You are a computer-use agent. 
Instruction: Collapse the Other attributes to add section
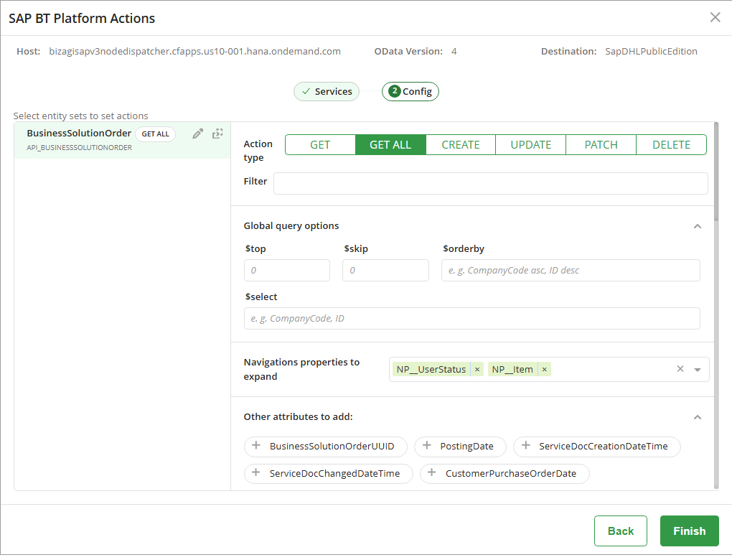coord(698,418)
